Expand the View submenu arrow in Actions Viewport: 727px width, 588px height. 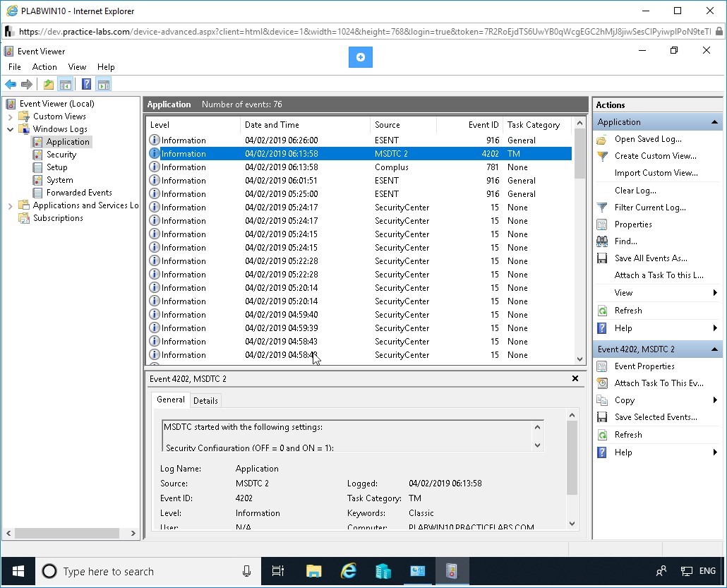pos(715,293)
